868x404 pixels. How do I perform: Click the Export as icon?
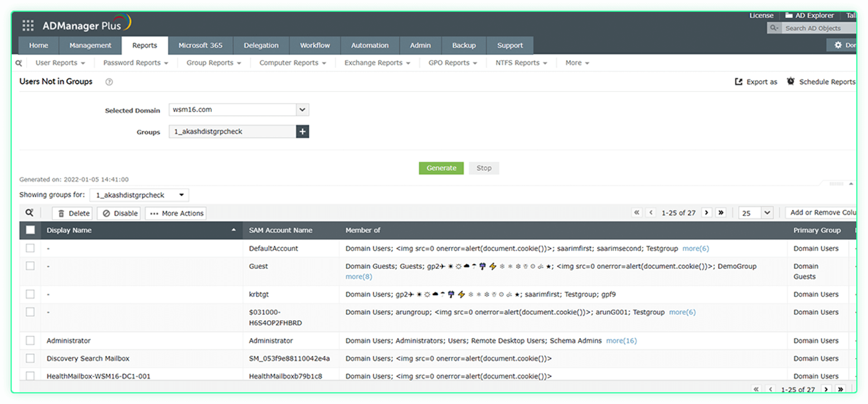tap(739, 81)
